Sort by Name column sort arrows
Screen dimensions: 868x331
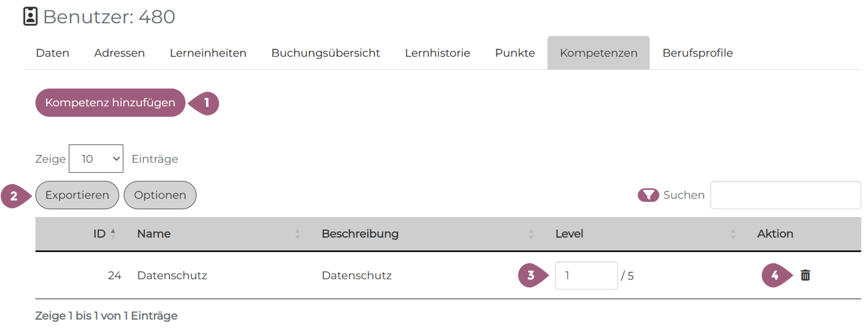(x=298, y=234)
